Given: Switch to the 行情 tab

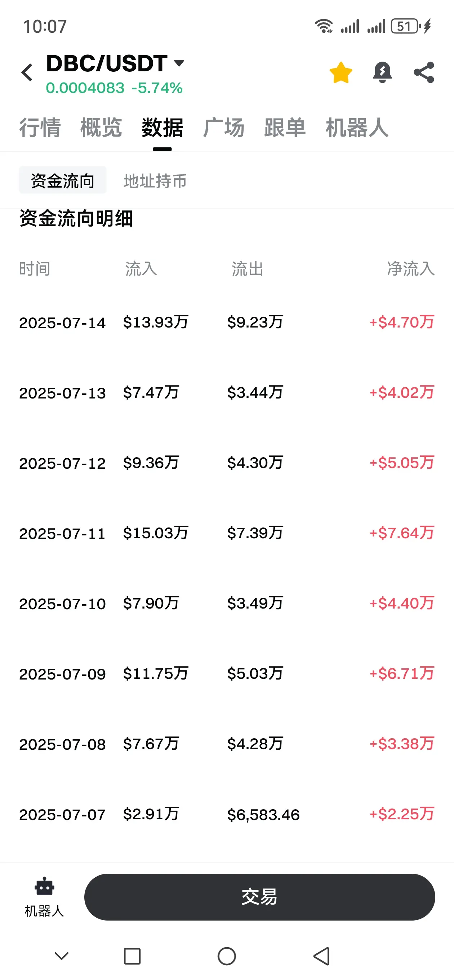Looking at the screenshot, I should click(x=40, y=128).
